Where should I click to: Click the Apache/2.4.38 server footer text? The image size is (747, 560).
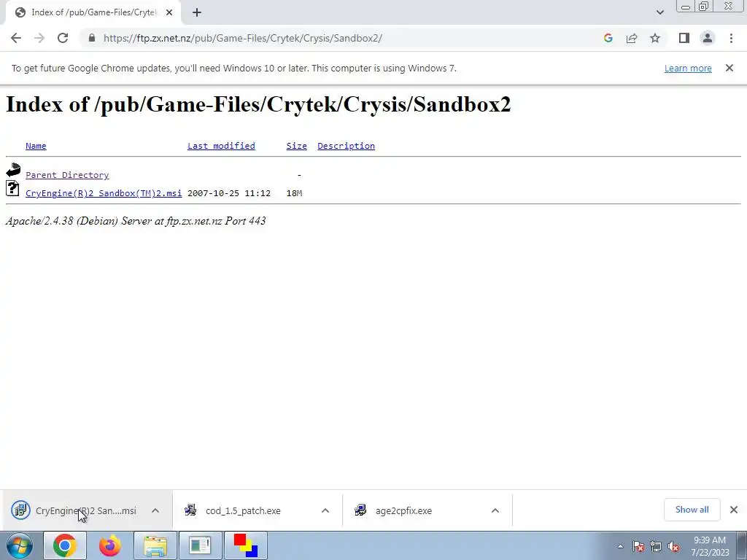[136, 220]
